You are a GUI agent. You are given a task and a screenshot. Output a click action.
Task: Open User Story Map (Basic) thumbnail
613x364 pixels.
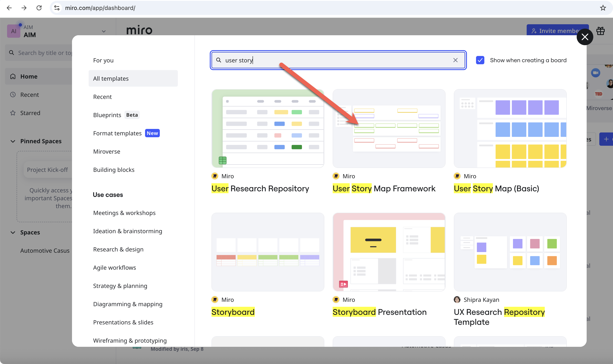point(510,129)
